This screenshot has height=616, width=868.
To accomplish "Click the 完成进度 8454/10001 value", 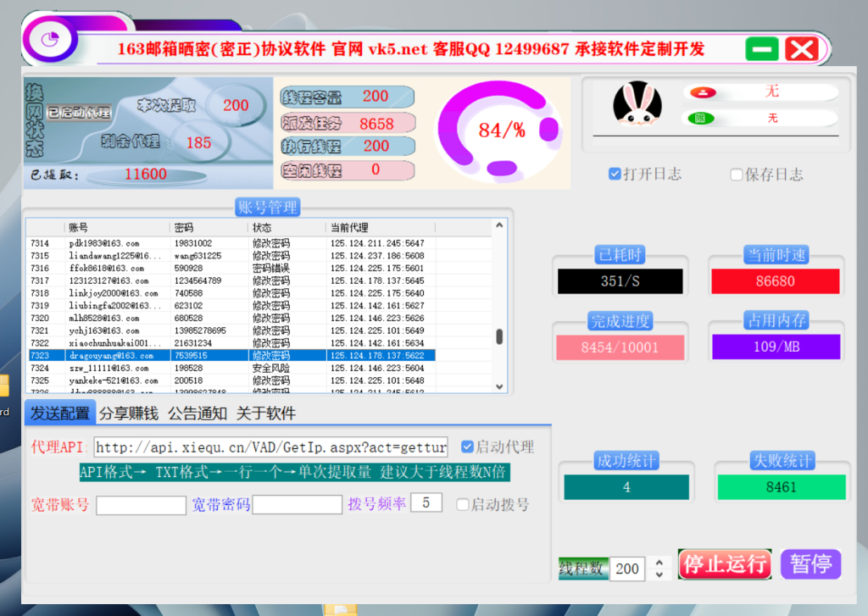I will pyautogui.click(x=620, y=347).
